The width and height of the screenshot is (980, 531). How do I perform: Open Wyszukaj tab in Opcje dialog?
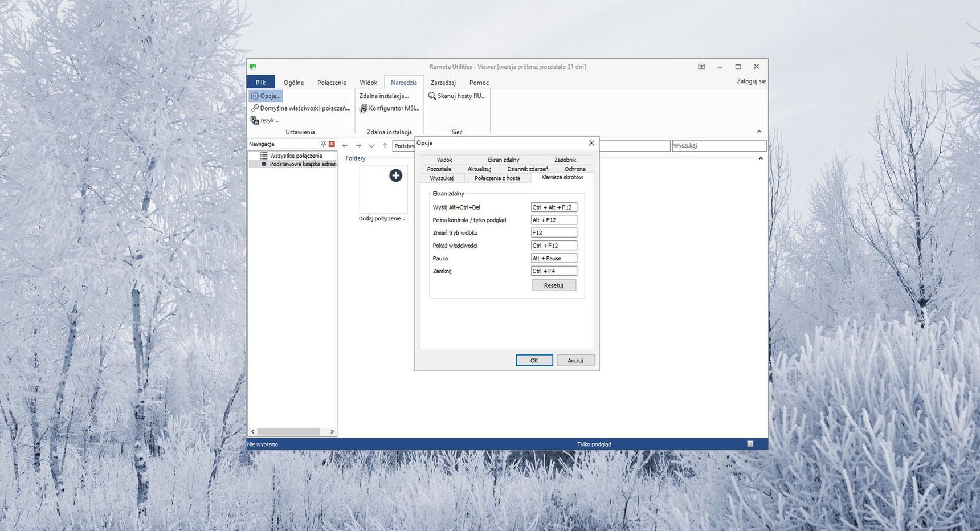click(442, 178)
